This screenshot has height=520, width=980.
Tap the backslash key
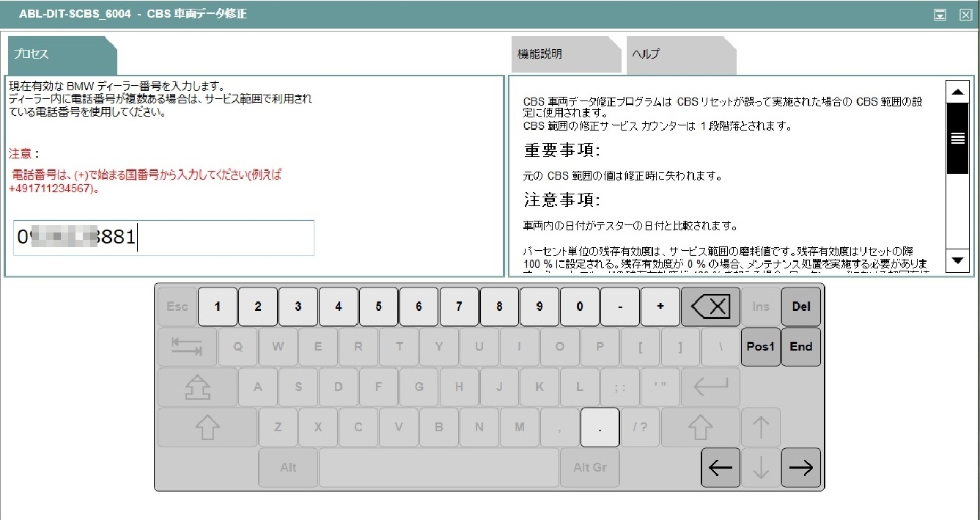coord(721,347)
